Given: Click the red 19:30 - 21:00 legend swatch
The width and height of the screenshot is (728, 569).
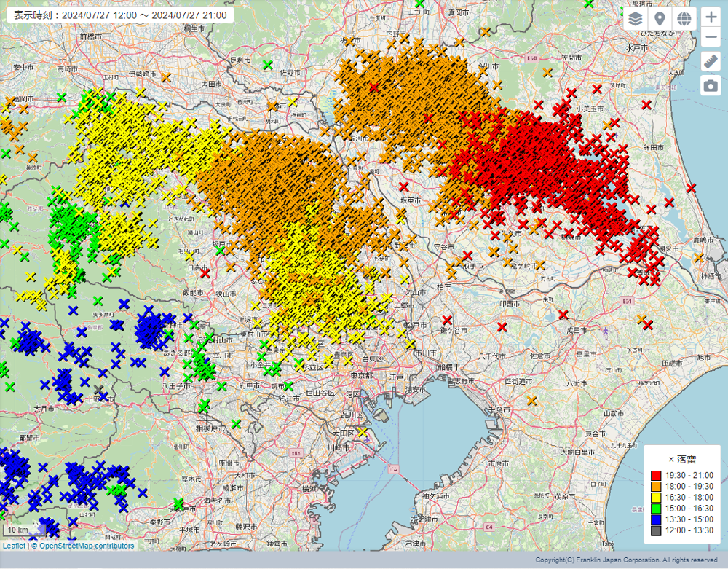Looking at the screenshot, I should (x=655, y=476).
